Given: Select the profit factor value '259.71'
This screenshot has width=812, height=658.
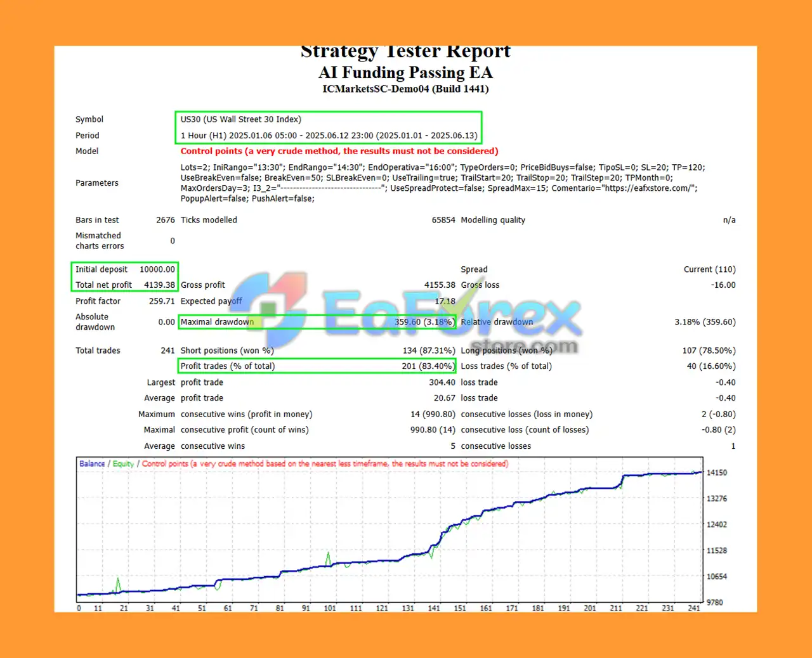Looking at the screenshot, I should [162, 301].
